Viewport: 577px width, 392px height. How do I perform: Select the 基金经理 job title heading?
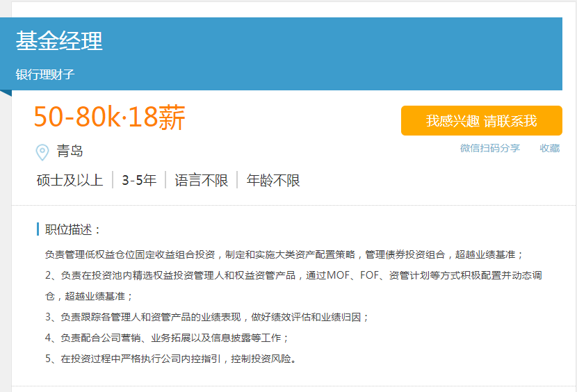point(59,40)
